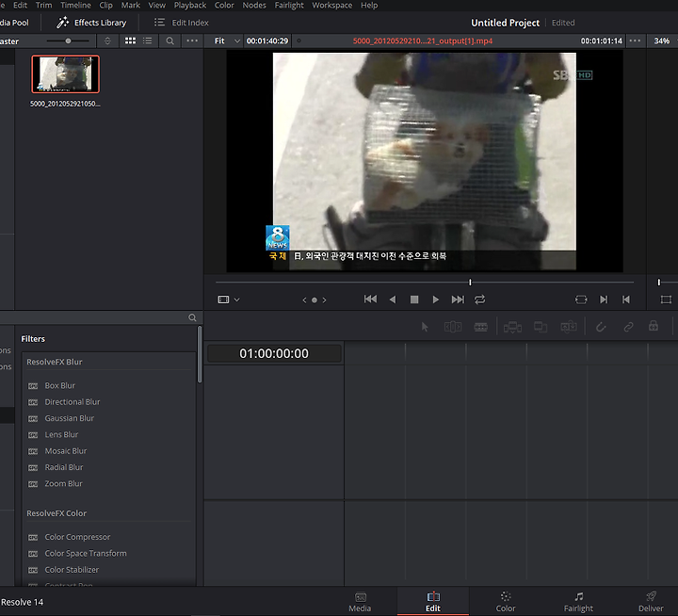Open the Help menu
The height and width of the screenshot is (616, 678).
(369, 6)
